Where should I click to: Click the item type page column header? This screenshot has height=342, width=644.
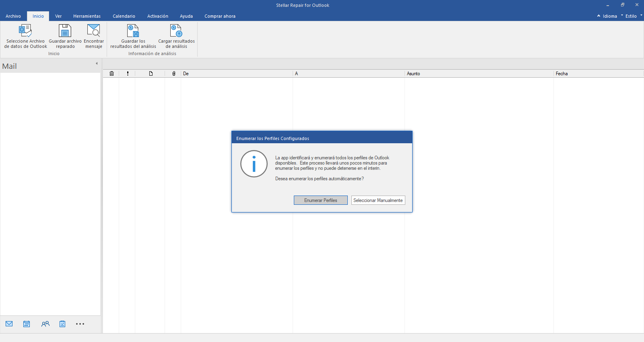tap(151, 74)
